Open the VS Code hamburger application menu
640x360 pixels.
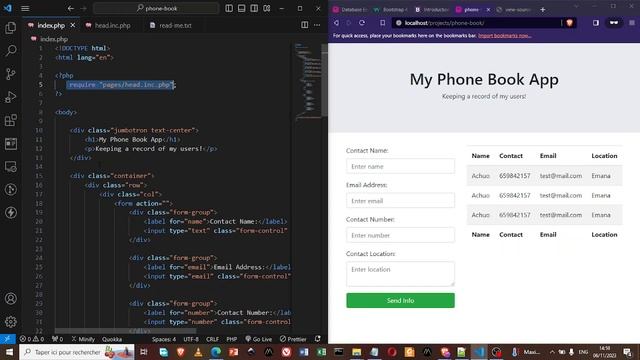25,8
